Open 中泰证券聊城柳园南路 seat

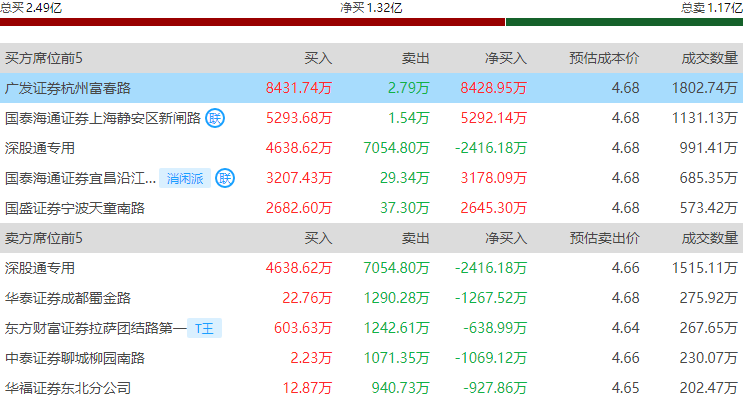pyautogui.click(x=75, y=358)
